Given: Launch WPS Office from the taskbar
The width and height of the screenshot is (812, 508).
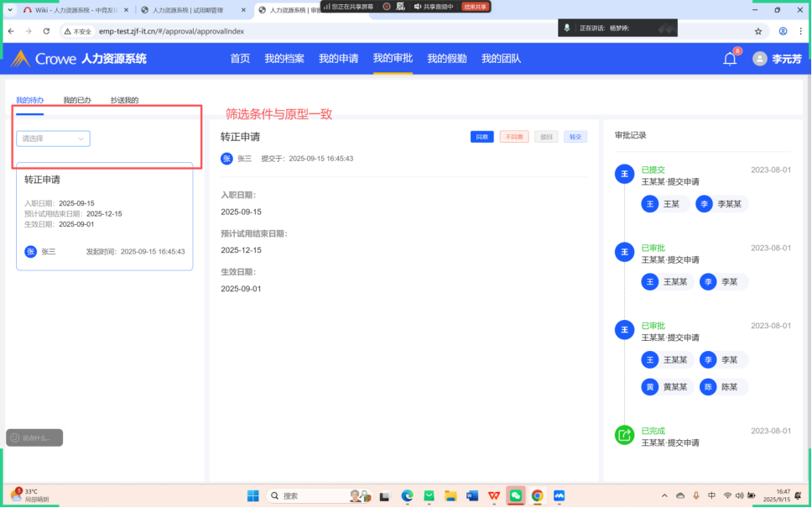Looking at the screenshot, I should click(x=494, y=495).
